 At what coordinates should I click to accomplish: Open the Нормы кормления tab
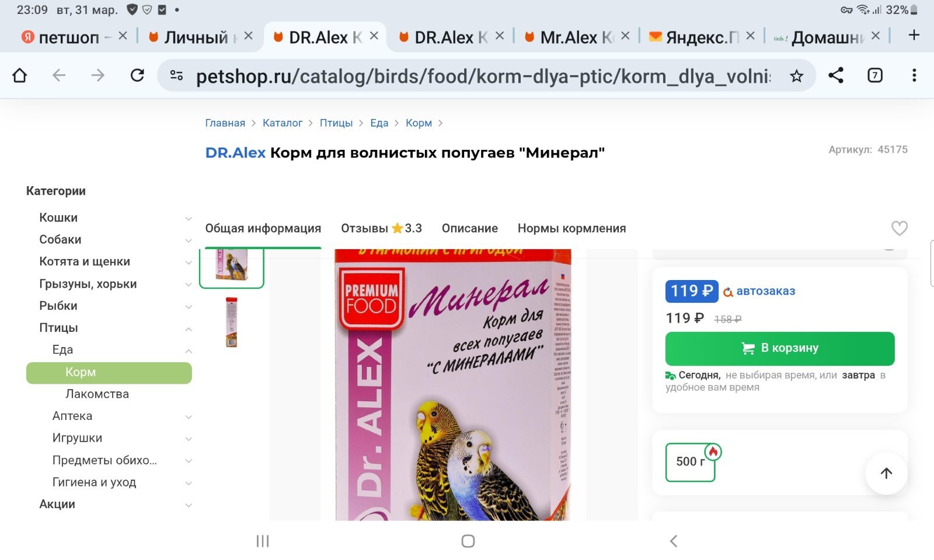(x=571, y=228)
